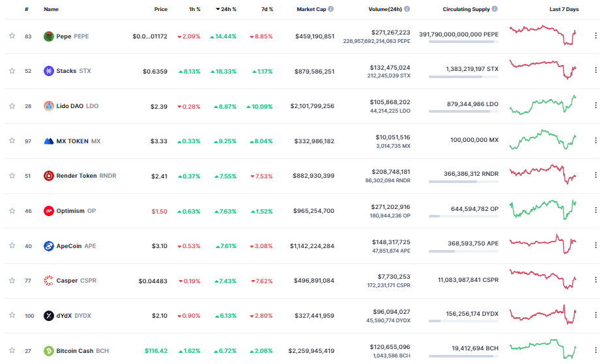The image size is (610, 364).
Task: Click the Optimism logo icon
Action: pyautogui.click(x=49, y=211)
